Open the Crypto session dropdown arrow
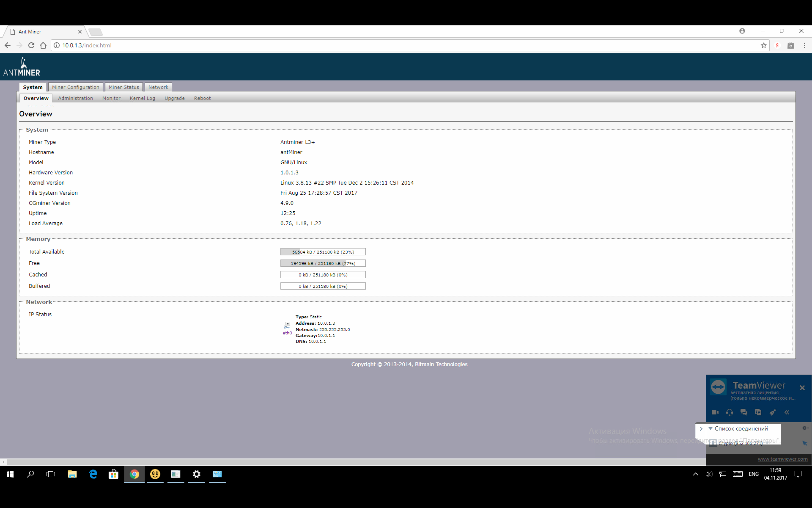 click(x=767, y=443)
